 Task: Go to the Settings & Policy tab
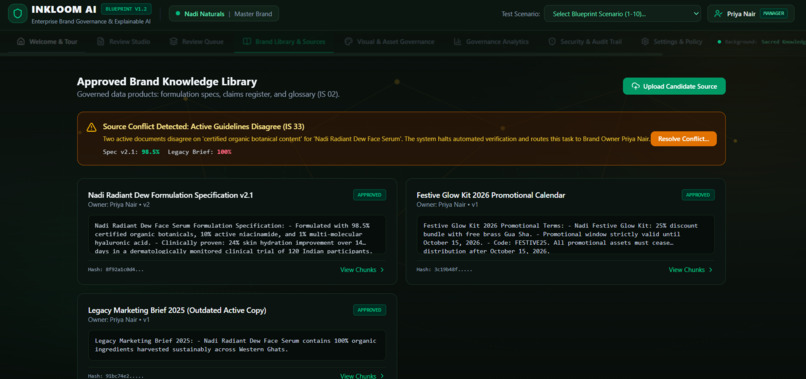click(x=672, y=42)
